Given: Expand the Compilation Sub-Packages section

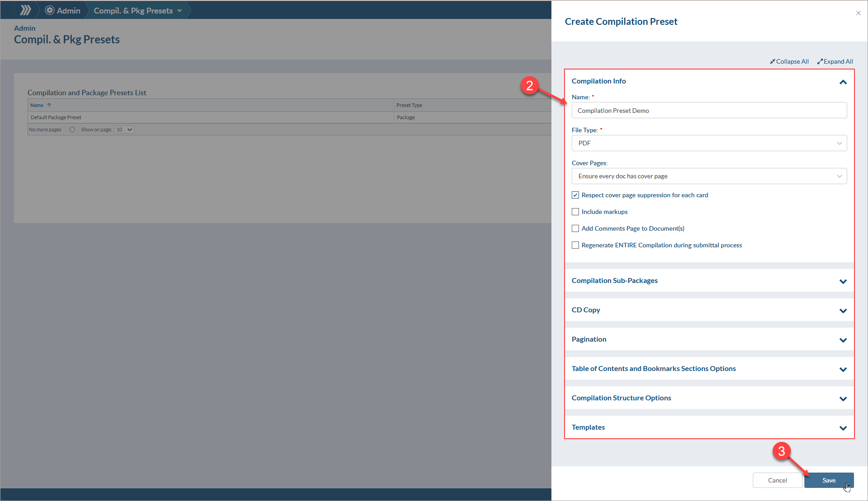Looking at the screenshot, I should [x=843, y=281].
